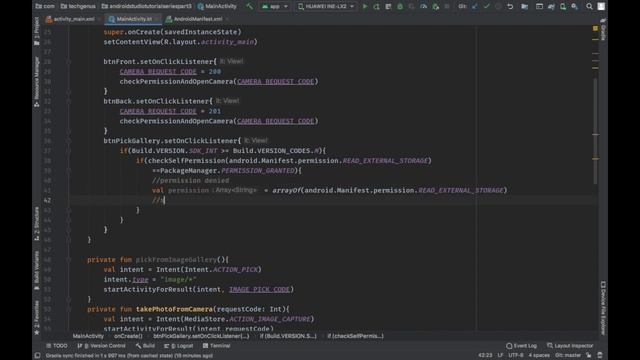640x360 pixels.
Task: Click the techgenius breadcrumb folder
Action: click(x=78, y=6)
